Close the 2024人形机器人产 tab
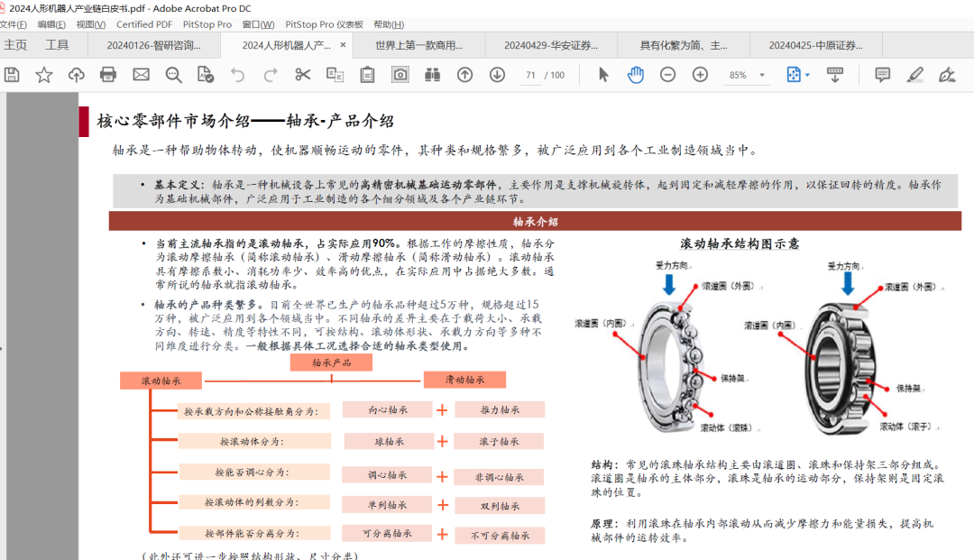The width and height of the screenshot is (974, 560). point(343,45)
